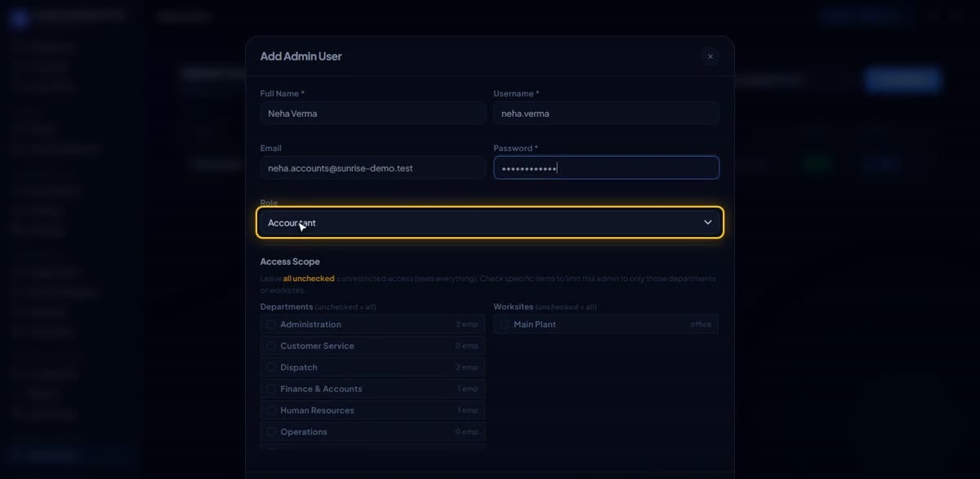
Task: Edit the Username field neha.verma
Action: 606,114
